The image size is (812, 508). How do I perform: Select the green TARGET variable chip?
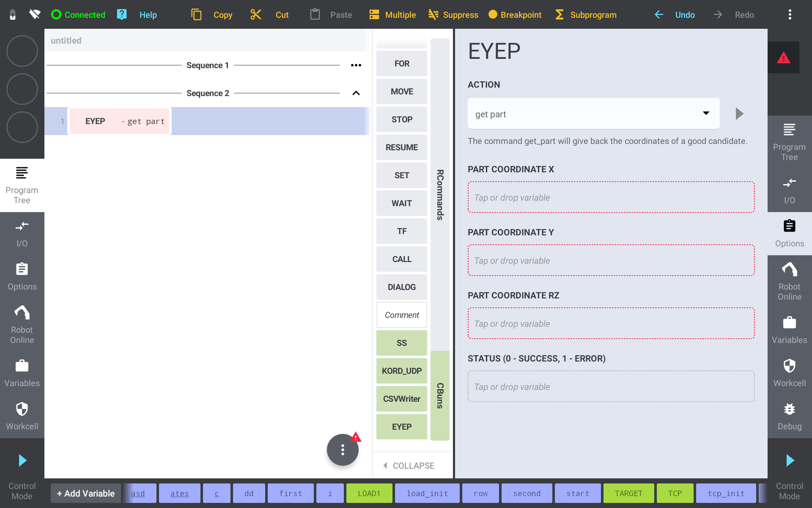point(628,494)
